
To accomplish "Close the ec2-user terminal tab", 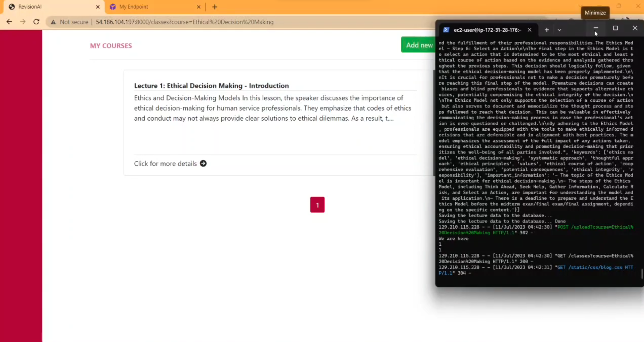I will pyautogui.click(x=530, y=30).
